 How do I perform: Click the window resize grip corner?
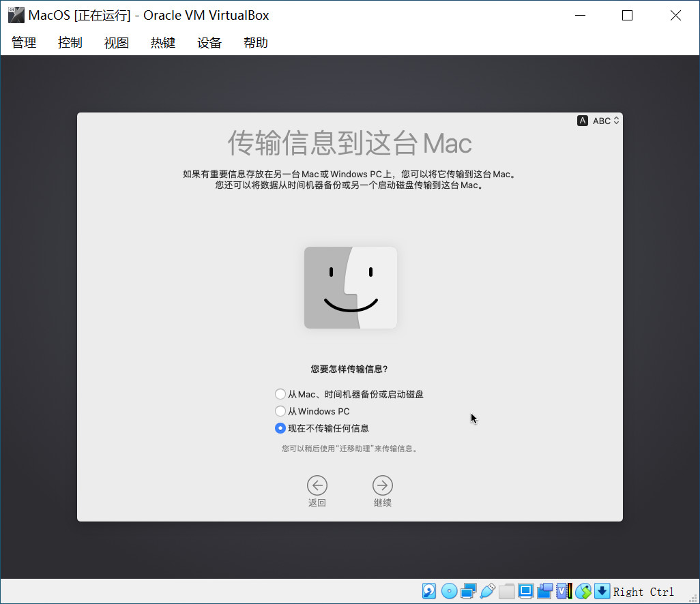[693, 597]
